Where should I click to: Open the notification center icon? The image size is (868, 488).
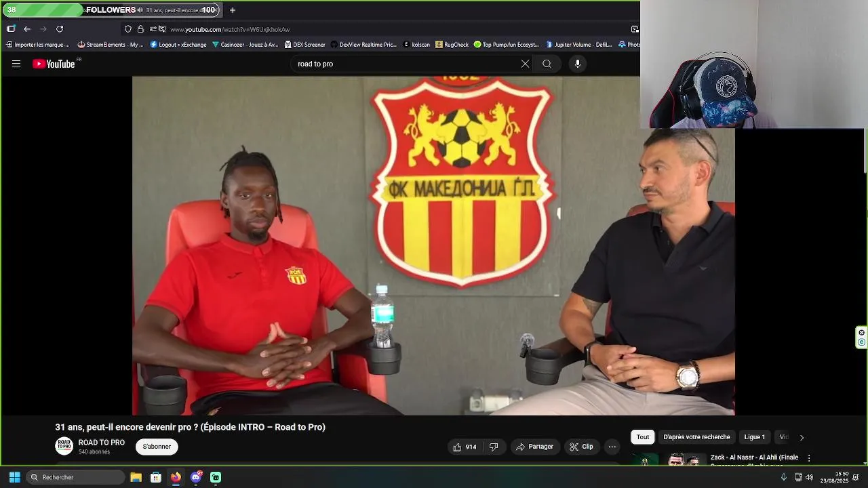[x=856, y=477]
